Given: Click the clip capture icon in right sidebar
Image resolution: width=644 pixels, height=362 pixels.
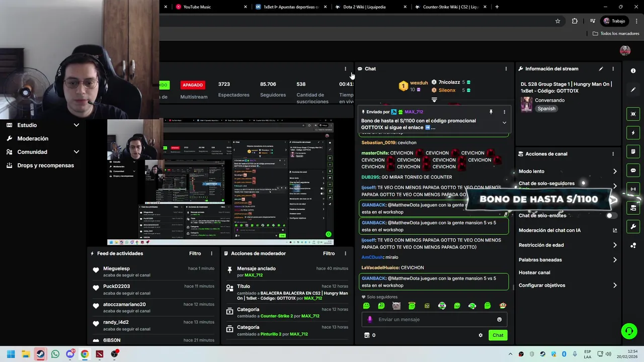Looking at the screenshot, I should tap(633, 114).
